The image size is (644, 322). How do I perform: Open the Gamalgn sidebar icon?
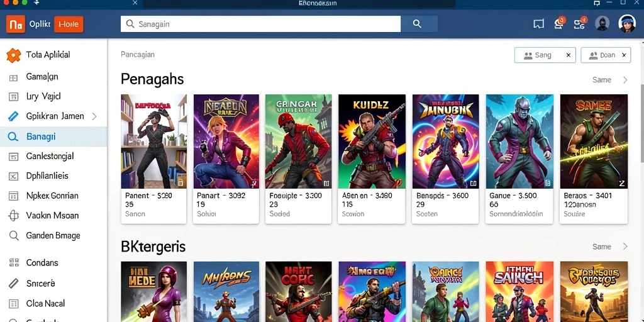coord(14,77)
